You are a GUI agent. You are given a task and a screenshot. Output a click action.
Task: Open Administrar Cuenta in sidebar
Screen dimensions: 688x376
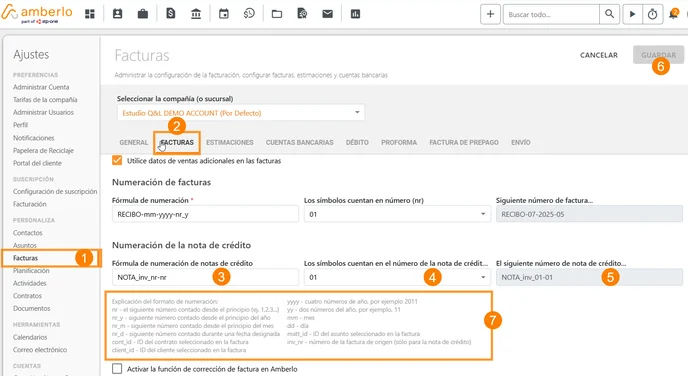(41, 87)
